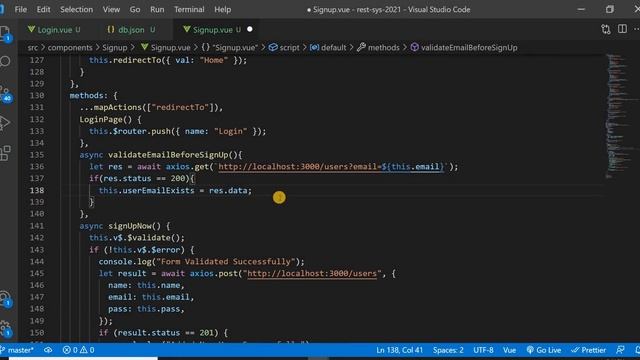Open the Edit menu
This screenshot has width=640, height=360.
coord(43,9)
